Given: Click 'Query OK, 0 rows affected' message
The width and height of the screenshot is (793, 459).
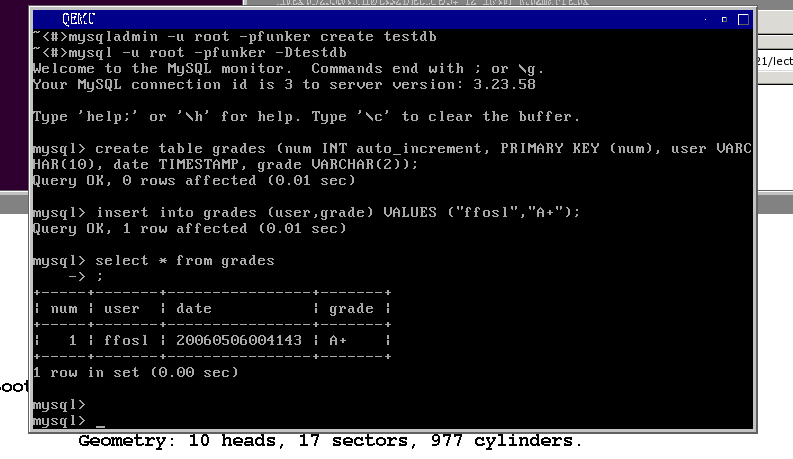Looking at the screenshot, I should pyautogui.click(x=194, y=180).
